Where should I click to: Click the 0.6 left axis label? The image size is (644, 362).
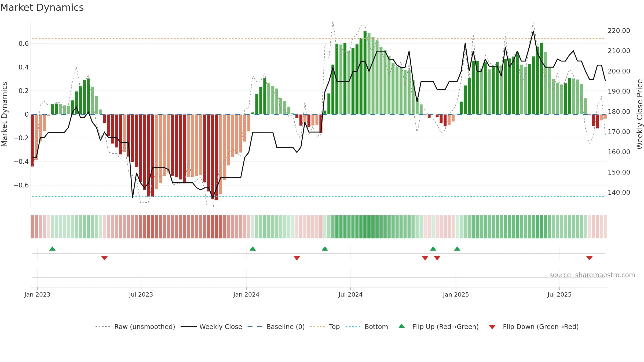[x=24, y=43]
